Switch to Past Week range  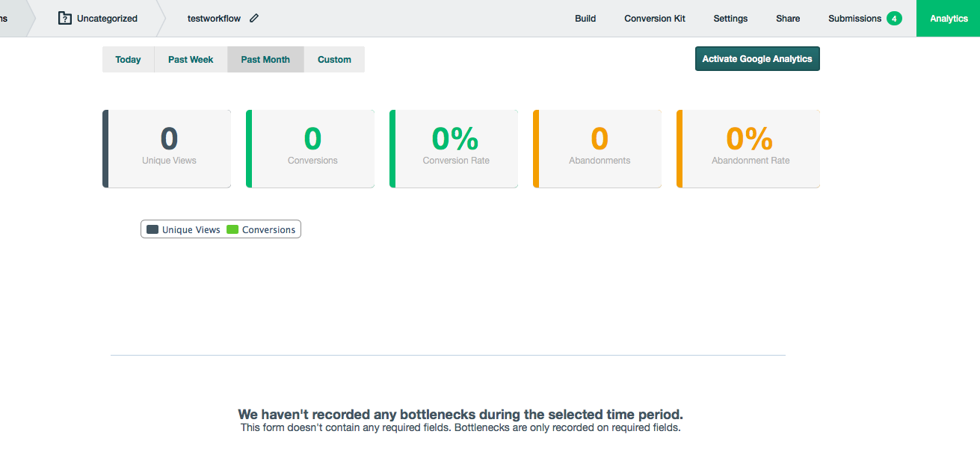(191, 60)
